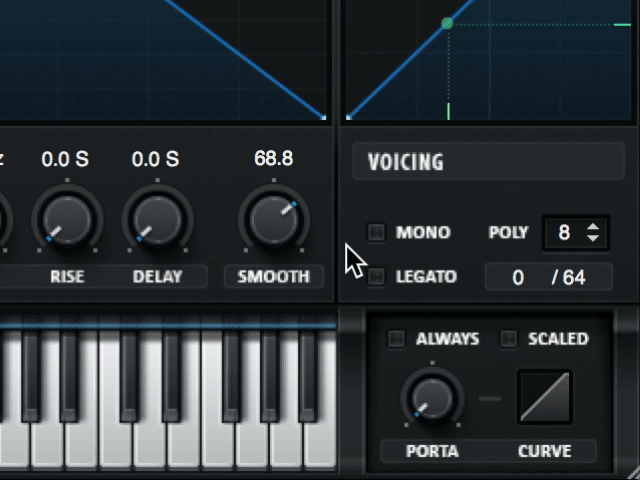Increase POLY voices with up arrow

(593, 227)
